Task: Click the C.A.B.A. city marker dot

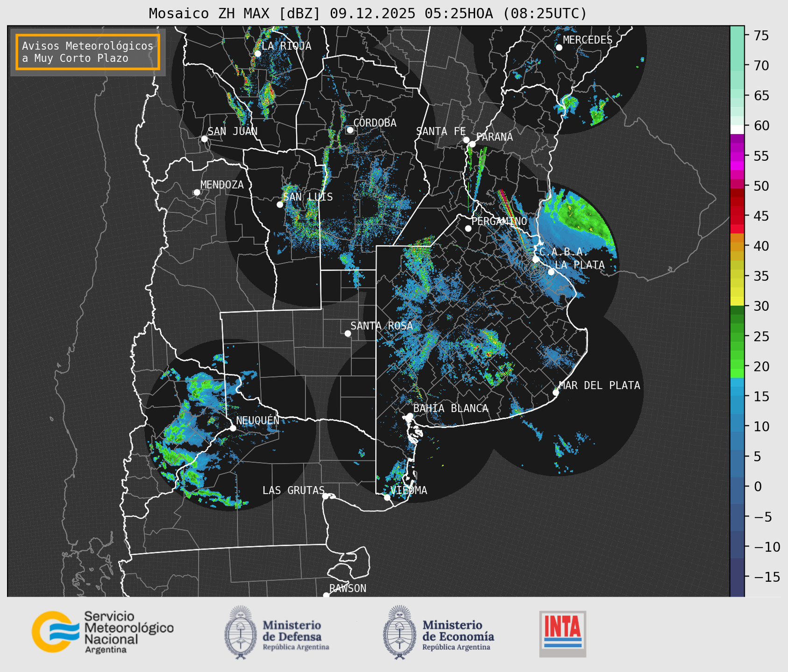Action: [536, 259]
